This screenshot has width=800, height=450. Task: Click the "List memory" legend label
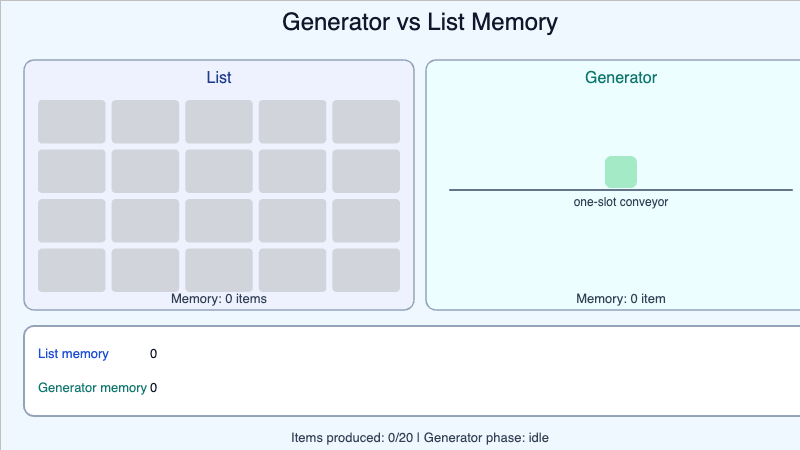click(73, 354)
